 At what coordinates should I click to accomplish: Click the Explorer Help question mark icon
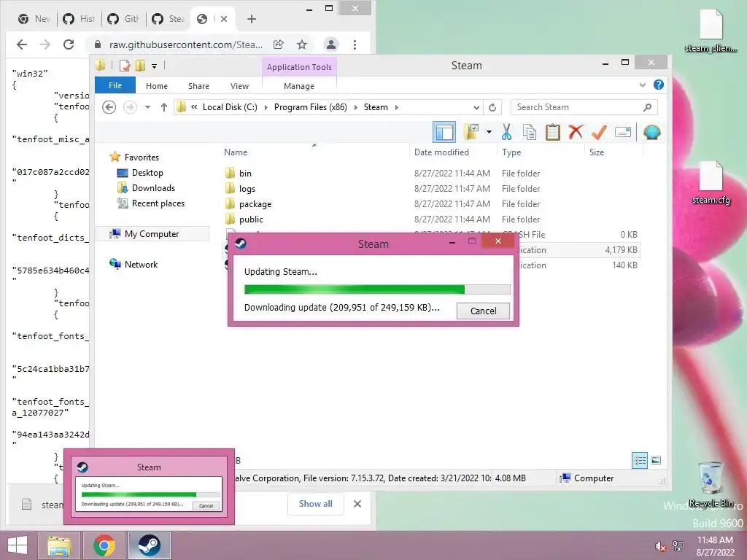[659, 85]
